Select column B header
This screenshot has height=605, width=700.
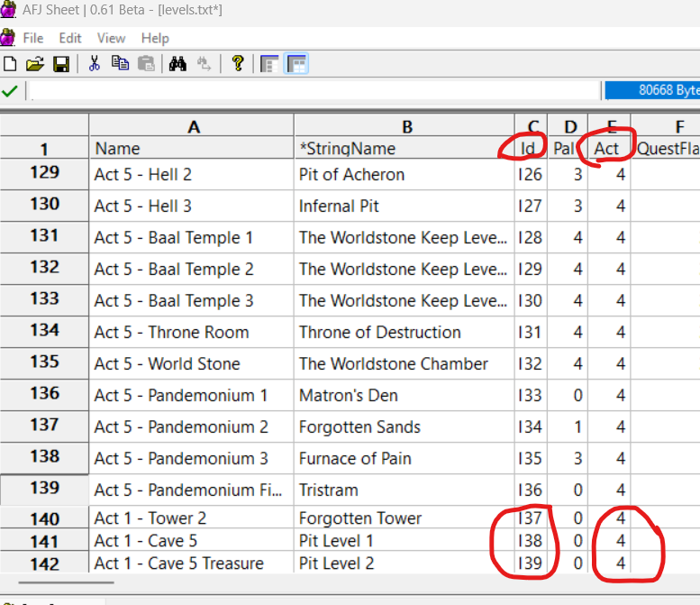[404, 126]
